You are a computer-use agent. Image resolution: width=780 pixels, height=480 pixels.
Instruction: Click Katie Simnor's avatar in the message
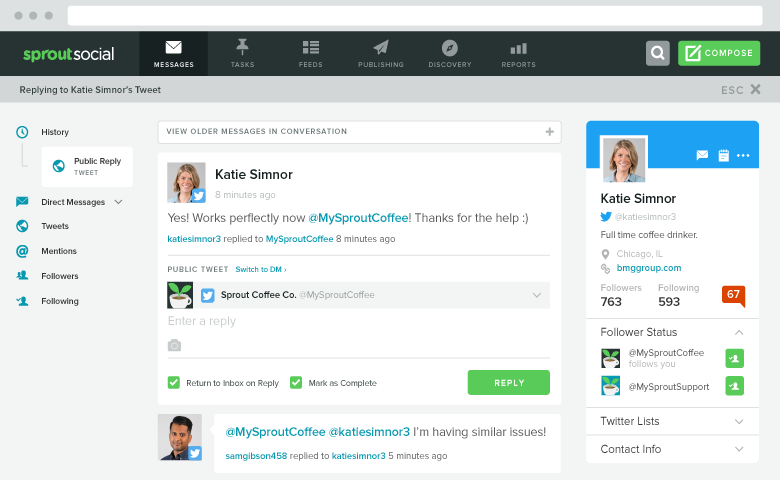point(186,183)
